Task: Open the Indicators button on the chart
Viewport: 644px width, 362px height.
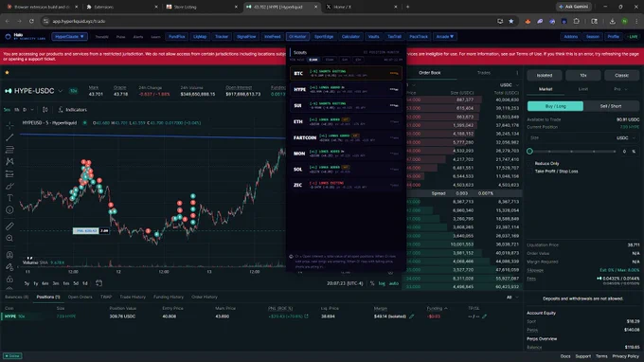Action: tap(72, 110)
